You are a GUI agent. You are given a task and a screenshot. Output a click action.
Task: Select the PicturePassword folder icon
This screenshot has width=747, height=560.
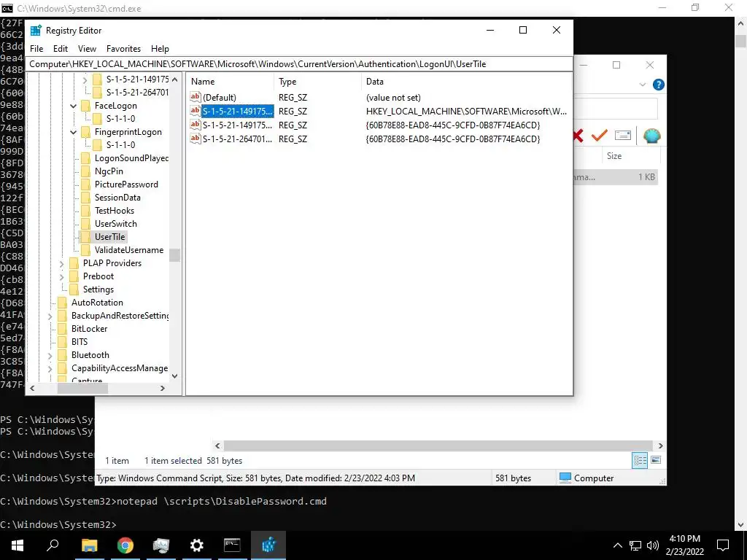pyautogui.click(x=86, y=184)
